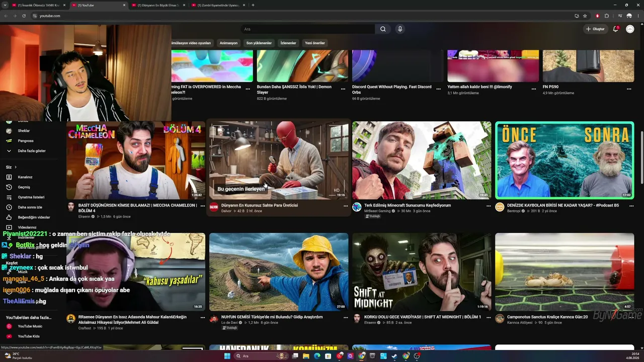The height and width of the screenshot is (362, 644).
Task: Open the NUH'UN GEMİSİ Türkiye'de mi Bulundu title
Action: [x=272, y=317]
